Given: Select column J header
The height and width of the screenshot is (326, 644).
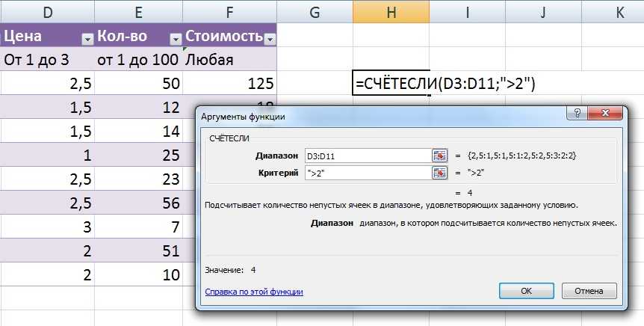Looking at the screenshot, I should tap(543, 12).
